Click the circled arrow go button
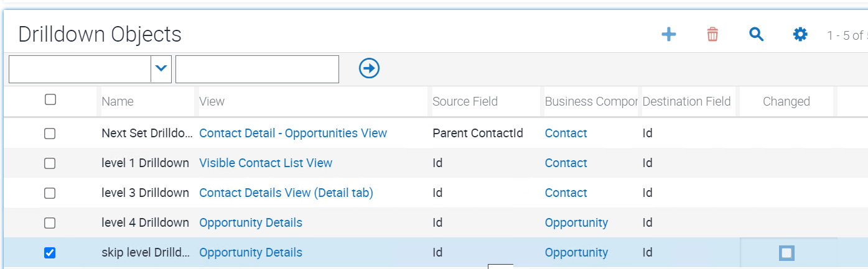Screen dimensions: 868x269 370,68
